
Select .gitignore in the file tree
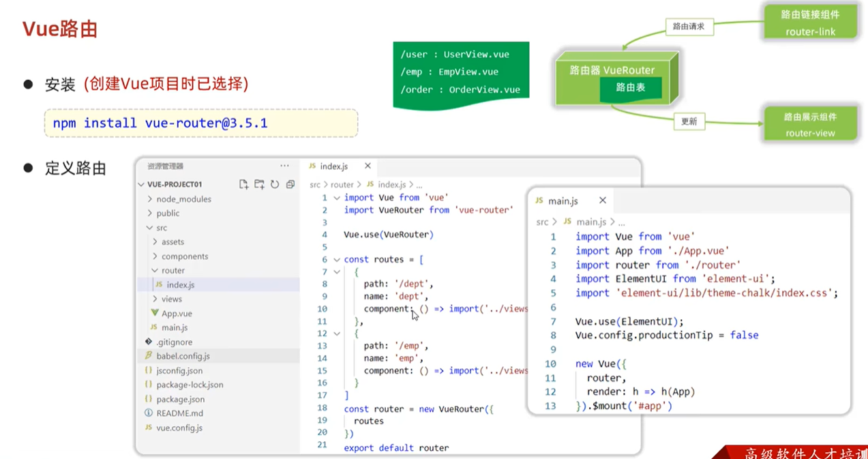click(x=218, y=342)
